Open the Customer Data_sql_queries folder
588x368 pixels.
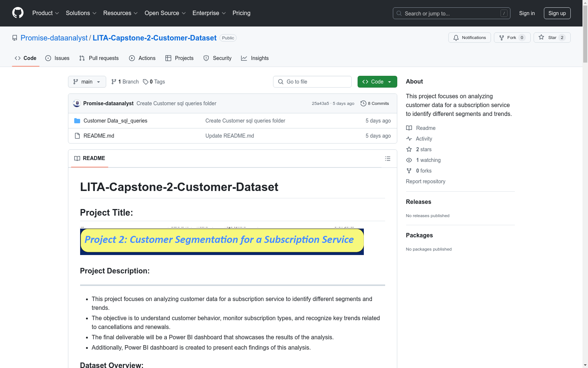(x=115, y=121)
